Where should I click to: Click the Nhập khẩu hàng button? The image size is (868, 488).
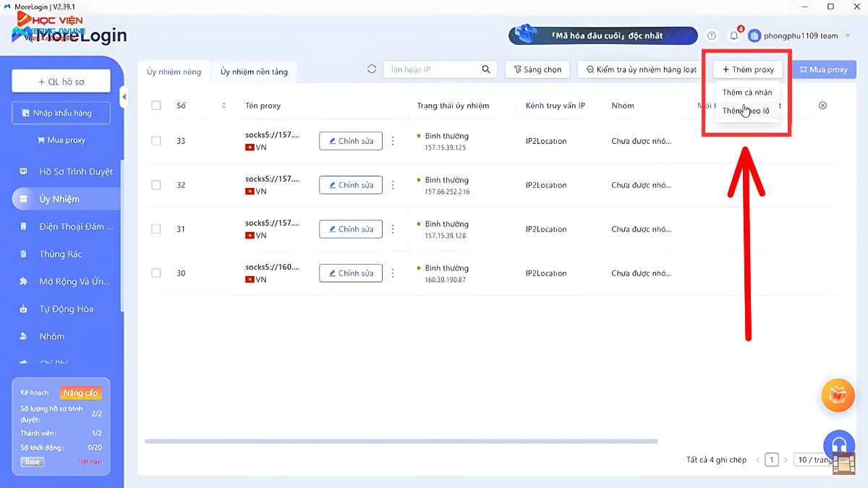(x=61, y=113)
